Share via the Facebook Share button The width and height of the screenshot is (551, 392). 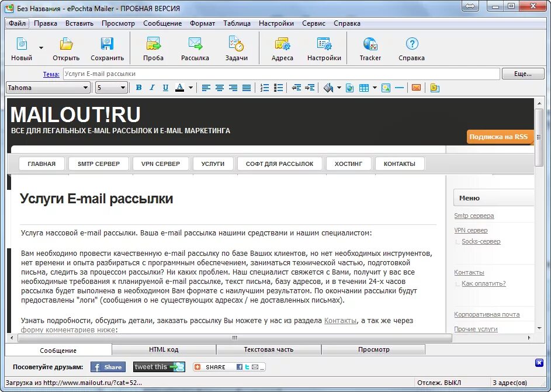pos(108,367)
